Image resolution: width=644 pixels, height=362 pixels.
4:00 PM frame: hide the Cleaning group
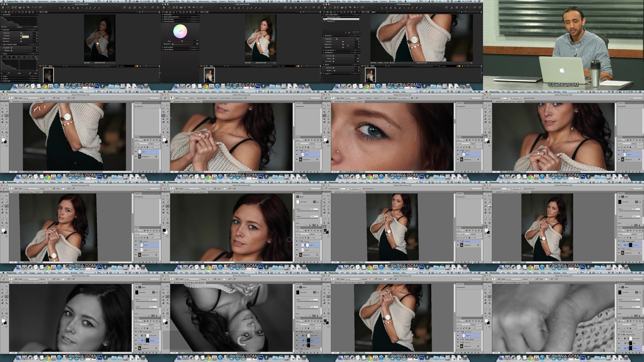(x=136, y=344)
